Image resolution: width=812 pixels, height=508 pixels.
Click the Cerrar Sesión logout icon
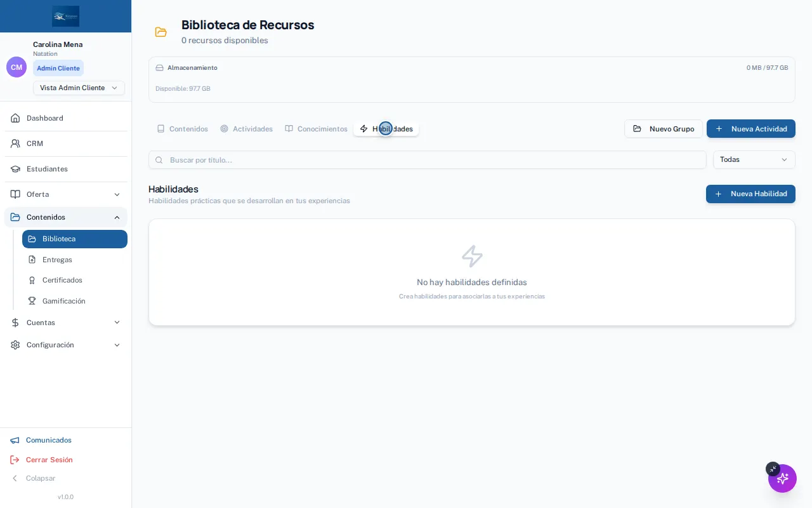point(15,460)
